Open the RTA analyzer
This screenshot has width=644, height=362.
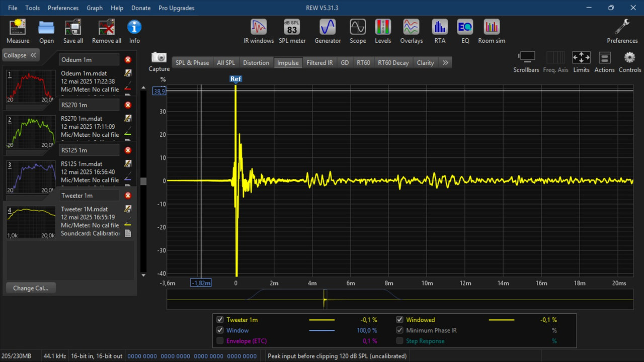(440, 27)
